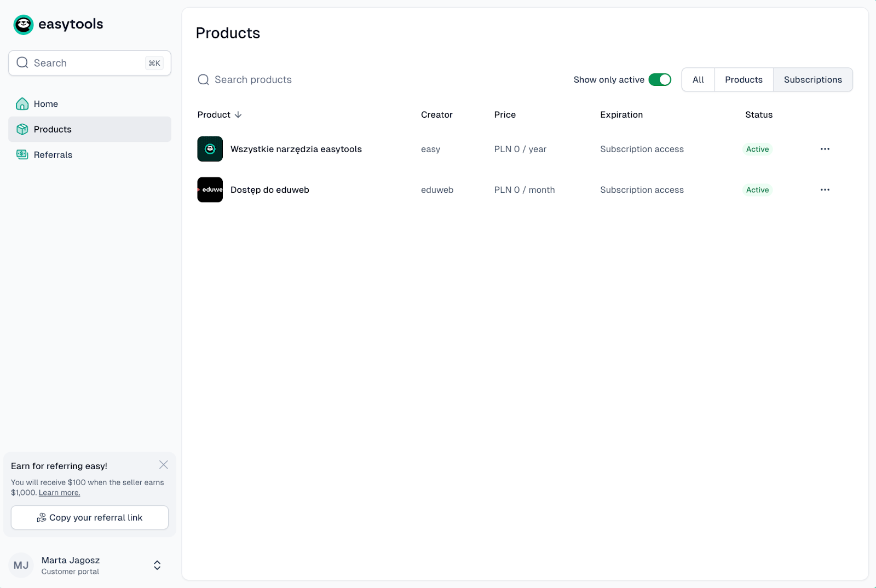Expand the Marta Jagosz account switcher

point(157,566)
